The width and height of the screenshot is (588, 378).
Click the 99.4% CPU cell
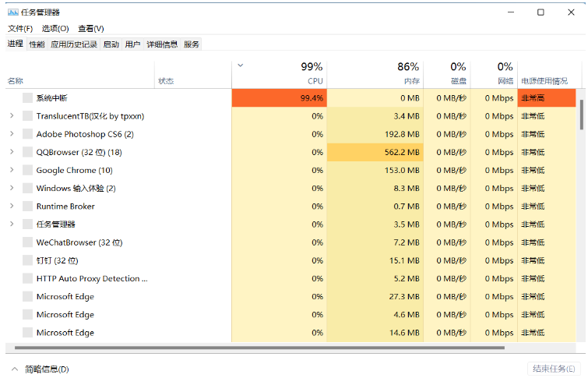click(280, 98)
